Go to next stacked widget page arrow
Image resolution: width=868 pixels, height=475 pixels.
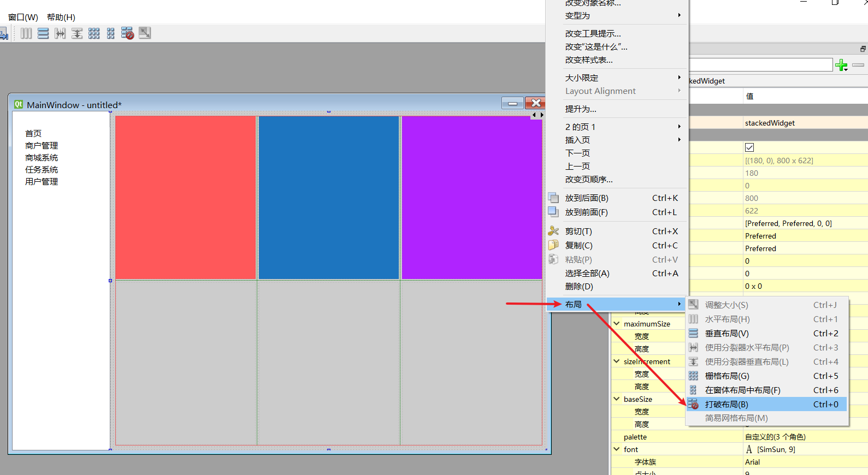tap(541, 115)
